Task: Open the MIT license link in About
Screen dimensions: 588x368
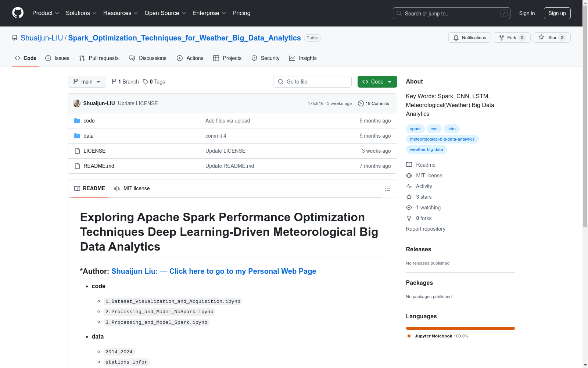Action: [x=424, y=176]
